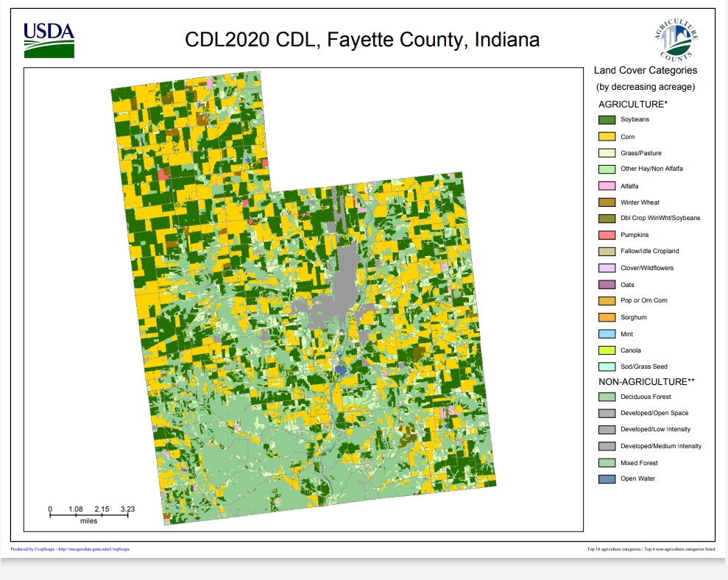Click the Dbl Crop WinWht/Soybeans label
This screenshot has height=580, width=728.
point(660,218)
